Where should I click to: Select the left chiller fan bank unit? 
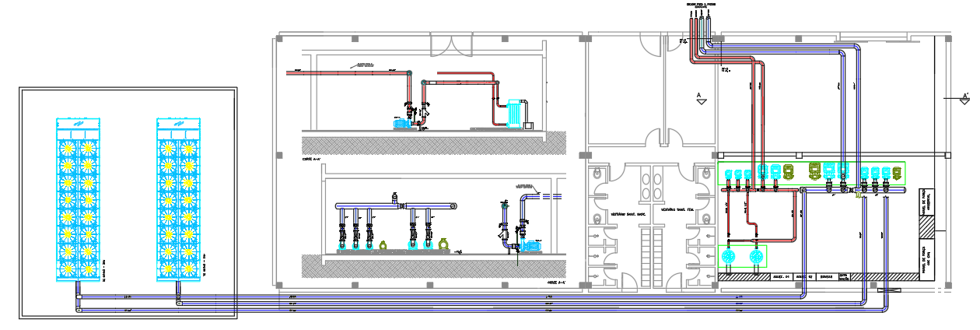(78, 201)
